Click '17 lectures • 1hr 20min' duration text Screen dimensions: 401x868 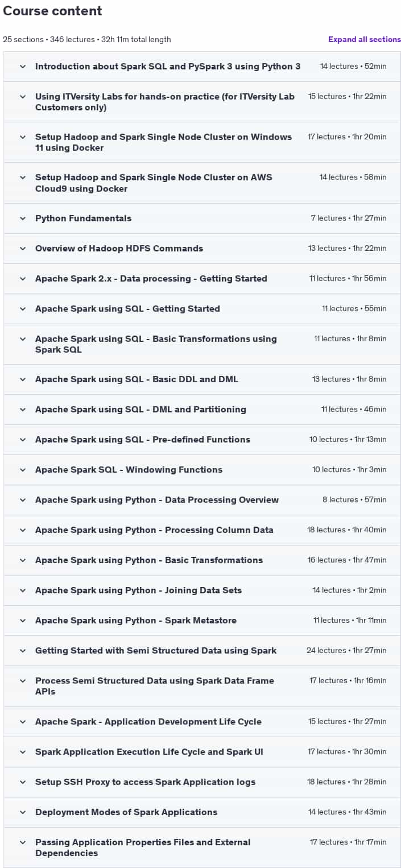tap(347, 137)
